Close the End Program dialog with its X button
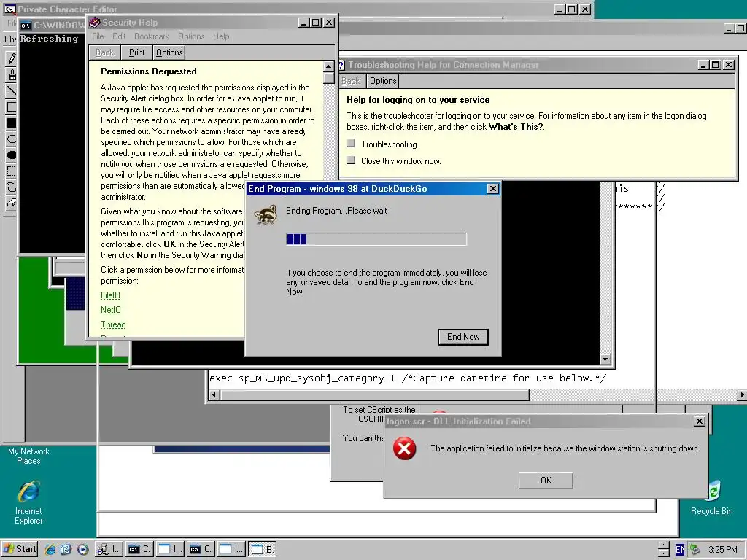This screenshot has width=747, height=560. pos(493,189)
